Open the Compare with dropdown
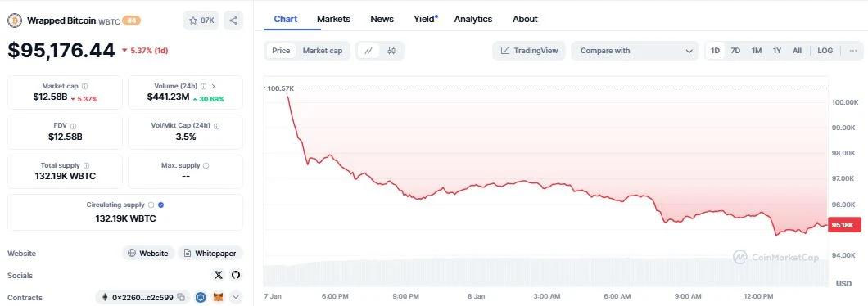This screenshot has width=868, height=306. click(635, 51)
